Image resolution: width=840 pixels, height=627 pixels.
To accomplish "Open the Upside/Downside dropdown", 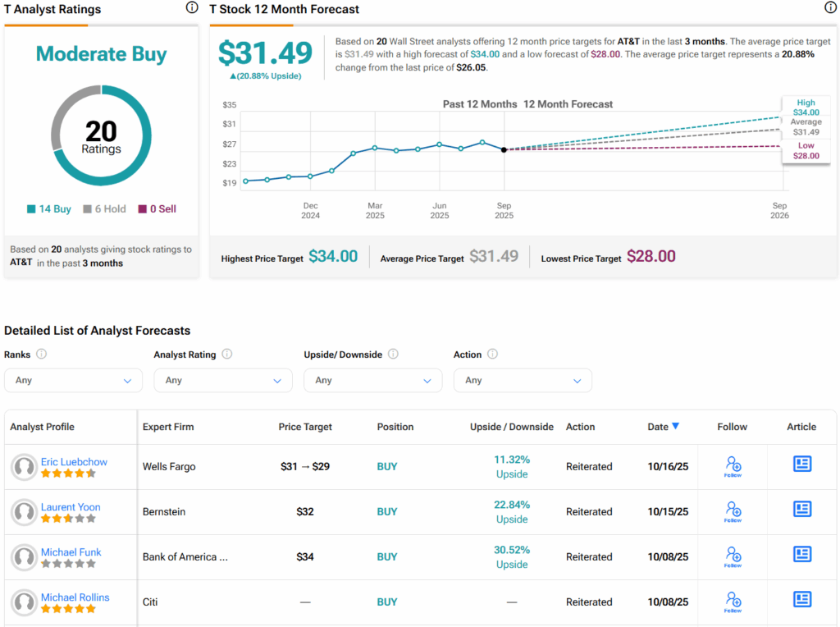I will point(372,381).
